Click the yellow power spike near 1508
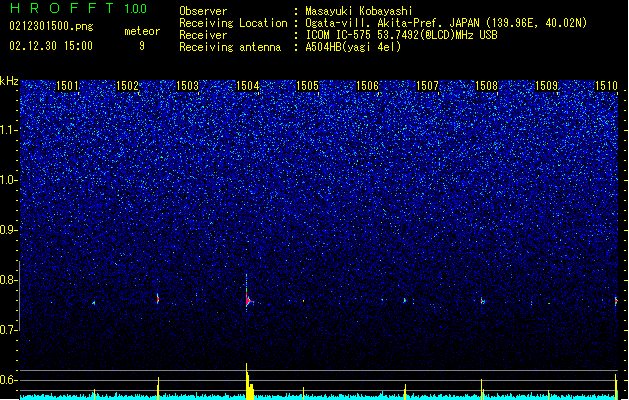629x400 pixels. [x=482, y=389]
